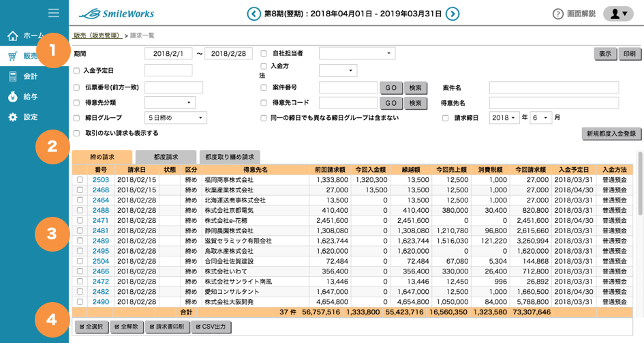Enable the 締日グループ checkbox
Screen dimensions: 644x343
pos(76,118)
